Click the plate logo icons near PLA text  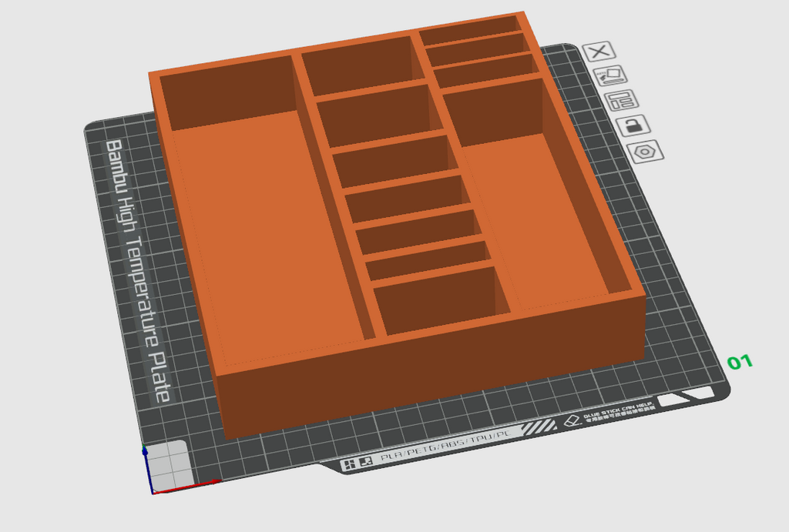tap(357, 463)
